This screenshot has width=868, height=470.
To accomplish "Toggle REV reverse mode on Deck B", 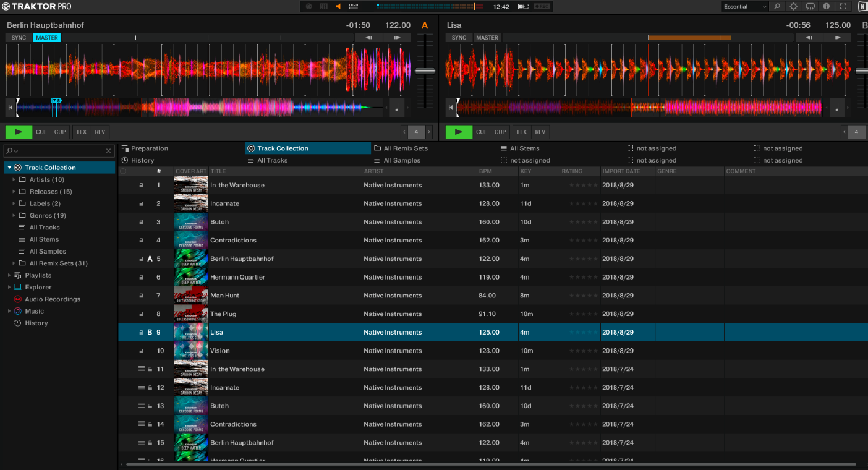I will click(x=540, y=132).
